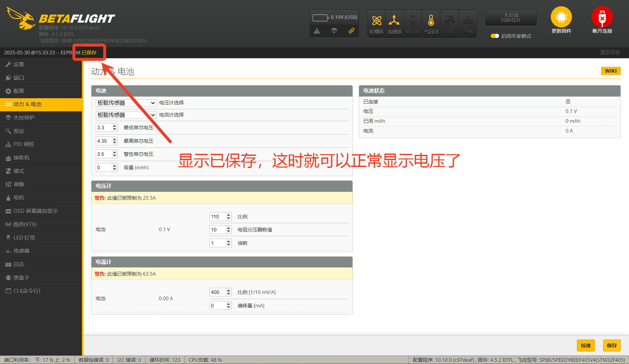Click the voltage multiplier field
Viewport: 629px width, 364px height.
pyautogui.click(x=220, y=243)
